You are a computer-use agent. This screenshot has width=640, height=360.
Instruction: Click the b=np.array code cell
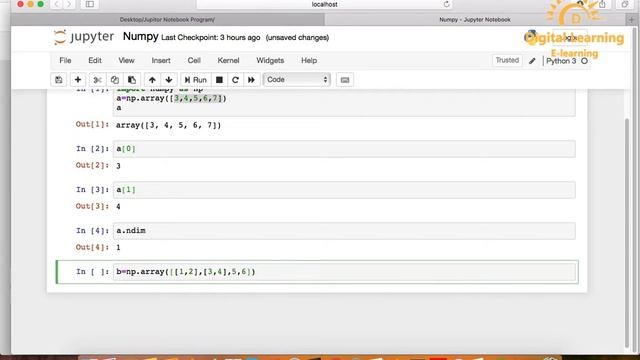(344, 272)
